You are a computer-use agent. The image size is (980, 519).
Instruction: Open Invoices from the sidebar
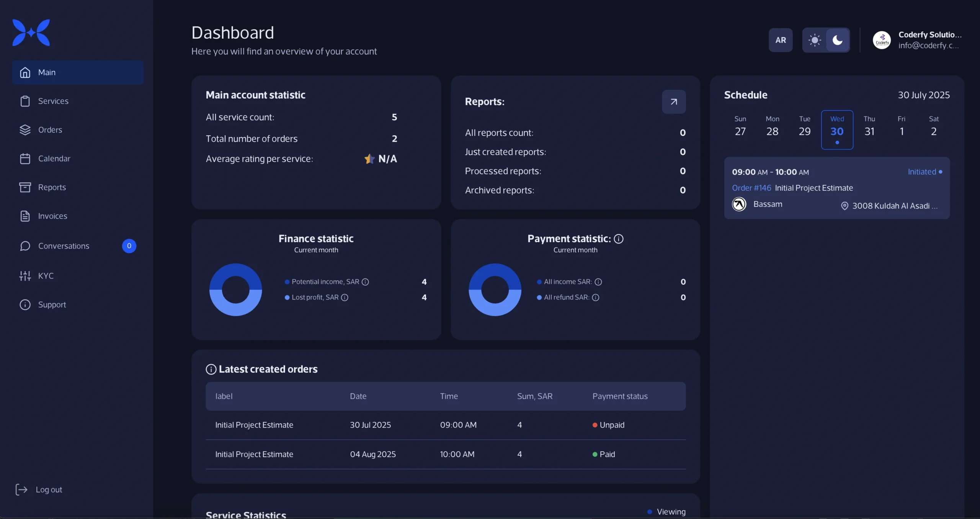tap(52, 216)
